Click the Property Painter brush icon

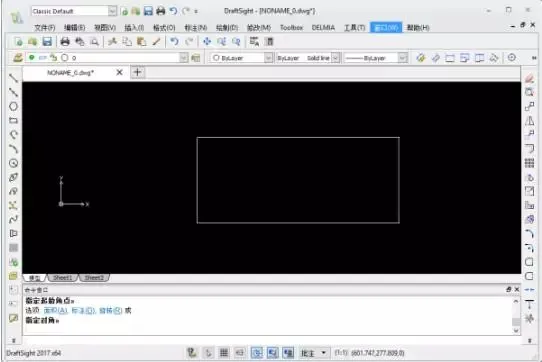tap(156, 42)
